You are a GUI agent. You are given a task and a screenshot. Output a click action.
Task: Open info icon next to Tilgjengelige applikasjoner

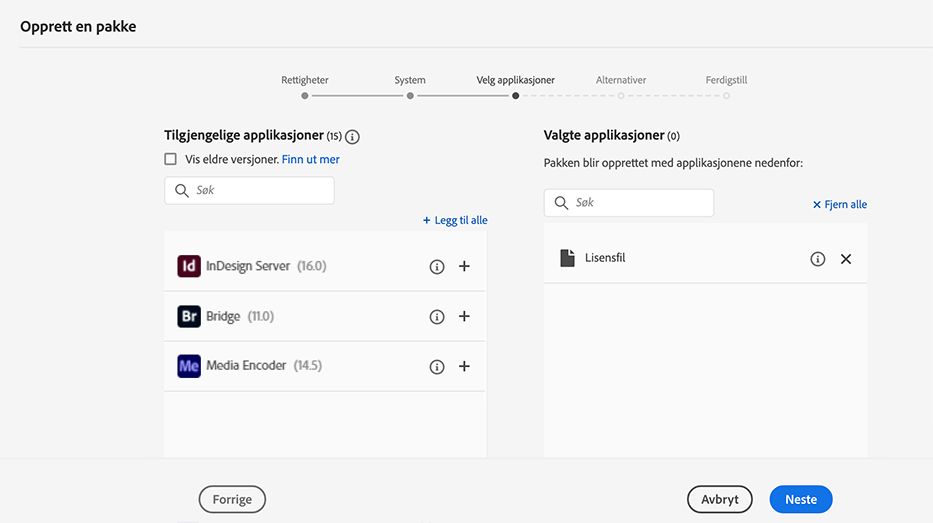[352, 137]
